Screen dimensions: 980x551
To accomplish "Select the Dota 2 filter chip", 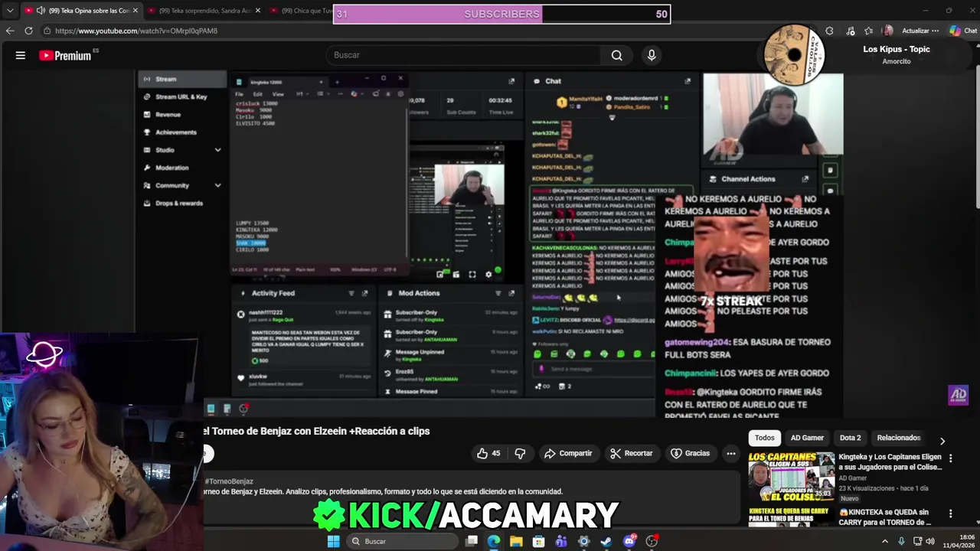I will click(850, 438).
